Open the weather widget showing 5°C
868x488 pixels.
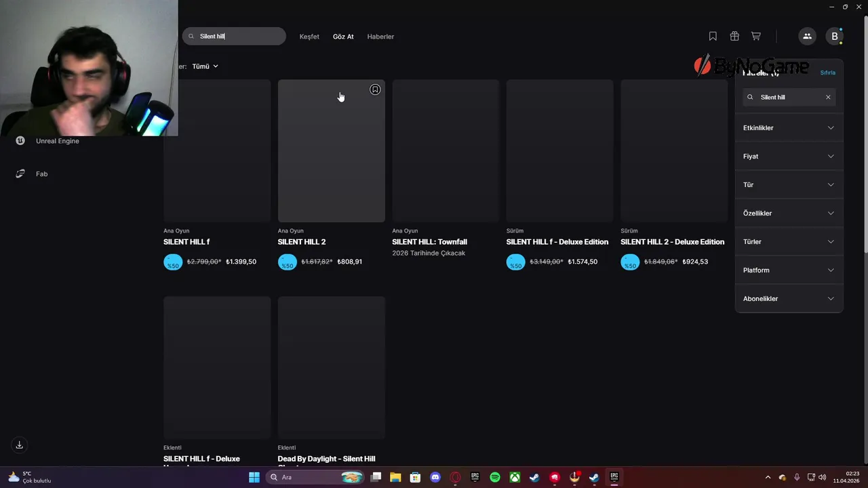(29, 477)
